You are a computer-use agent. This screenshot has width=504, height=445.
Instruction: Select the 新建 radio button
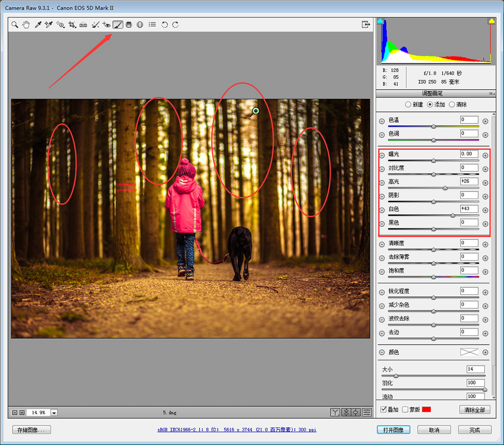pos(408,104)
